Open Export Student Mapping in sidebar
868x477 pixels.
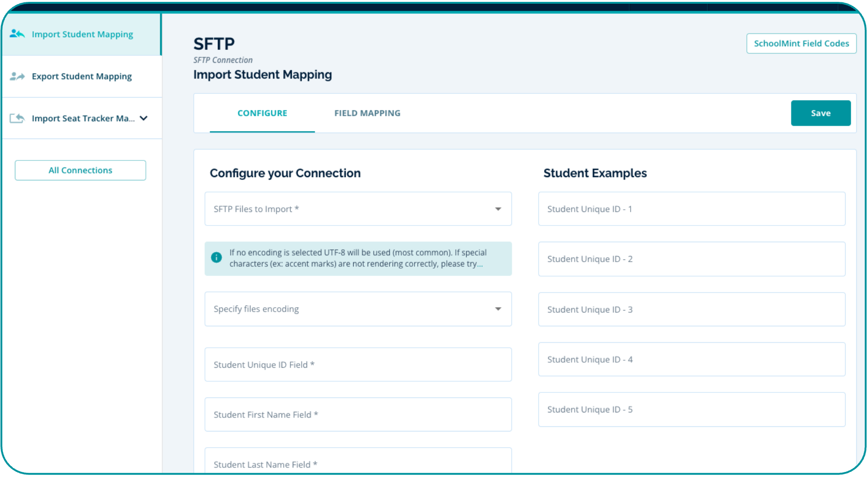(x=82, y=76)
